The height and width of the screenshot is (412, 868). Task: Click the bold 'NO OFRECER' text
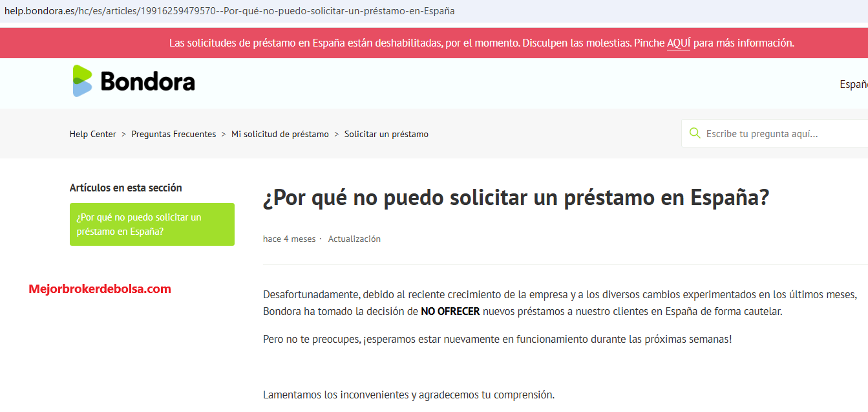point(450,311)
